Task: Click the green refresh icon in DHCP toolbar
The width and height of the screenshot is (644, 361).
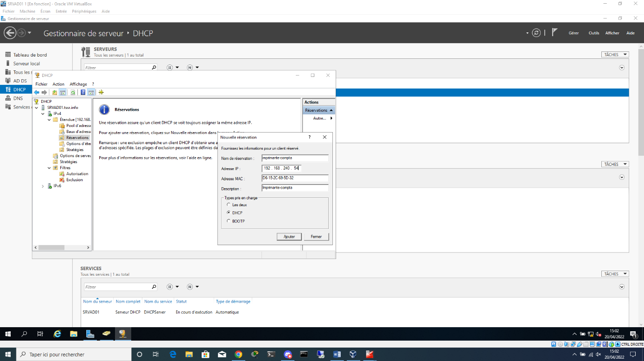Action: click(x=73, y=92)
